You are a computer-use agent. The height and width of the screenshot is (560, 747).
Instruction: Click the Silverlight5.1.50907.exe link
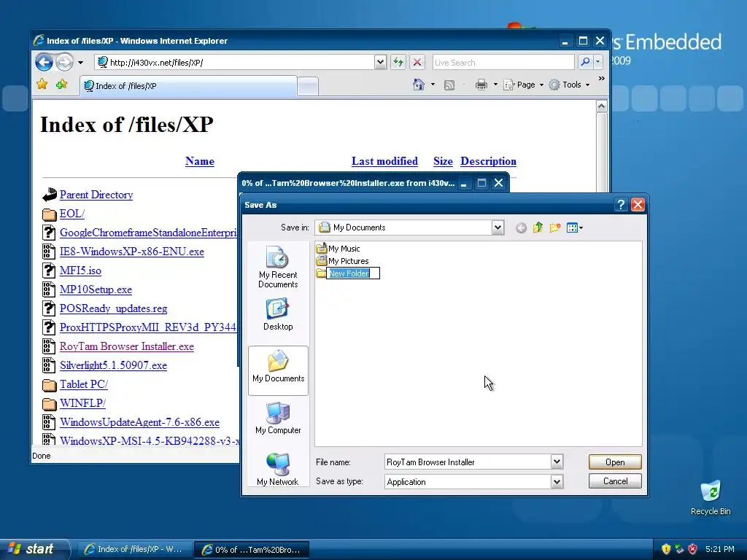pyautogui.click(x=113, y=365)
